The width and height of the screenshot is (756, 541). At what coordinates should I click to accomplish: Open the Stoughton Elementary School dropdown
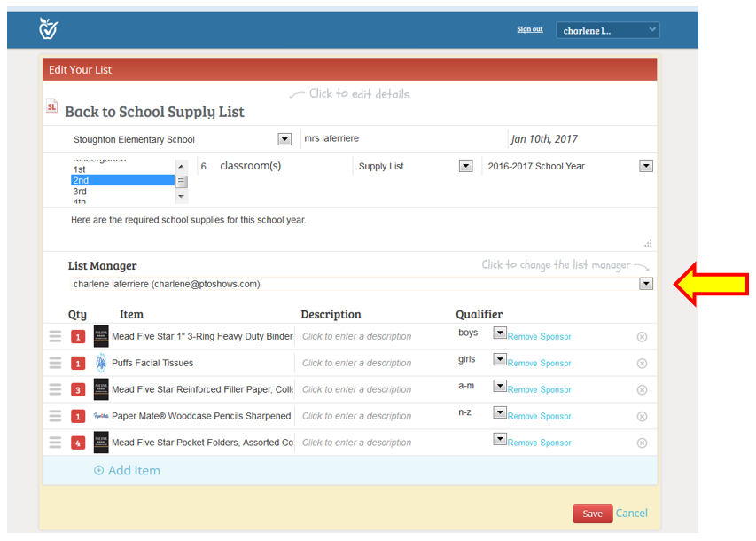point(284,139)
